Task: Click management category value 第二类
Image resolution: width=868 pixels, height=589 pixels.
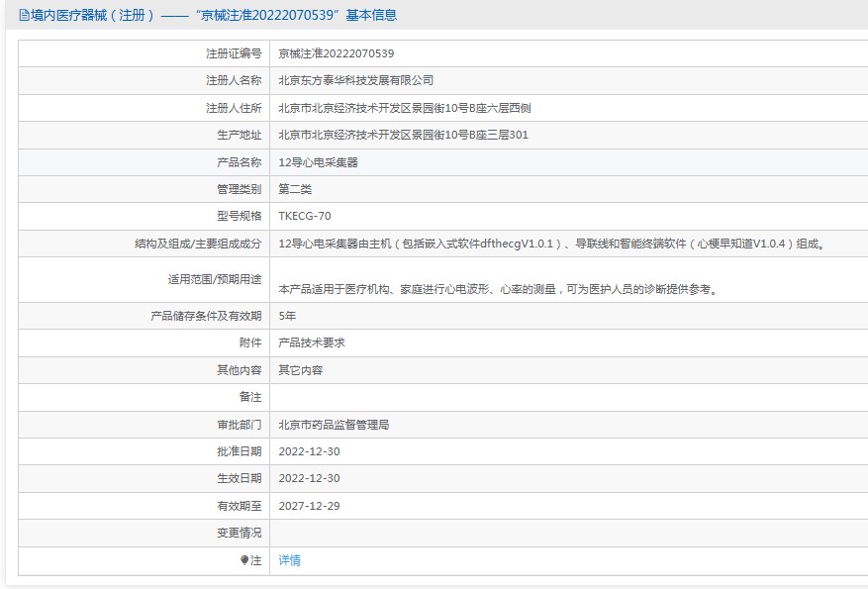Action: [295, 189]
